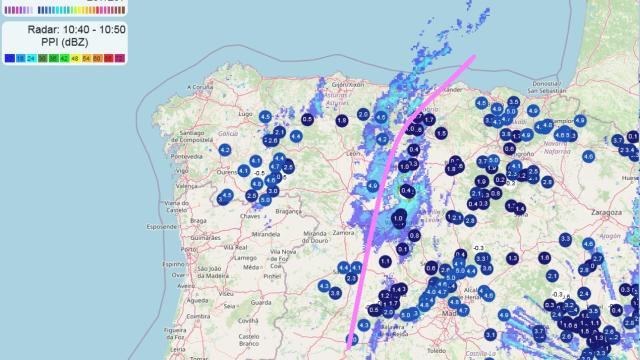Screen dimensions: 640x360
Task: Select the 1.6 station marker
Action: point(544,258)
